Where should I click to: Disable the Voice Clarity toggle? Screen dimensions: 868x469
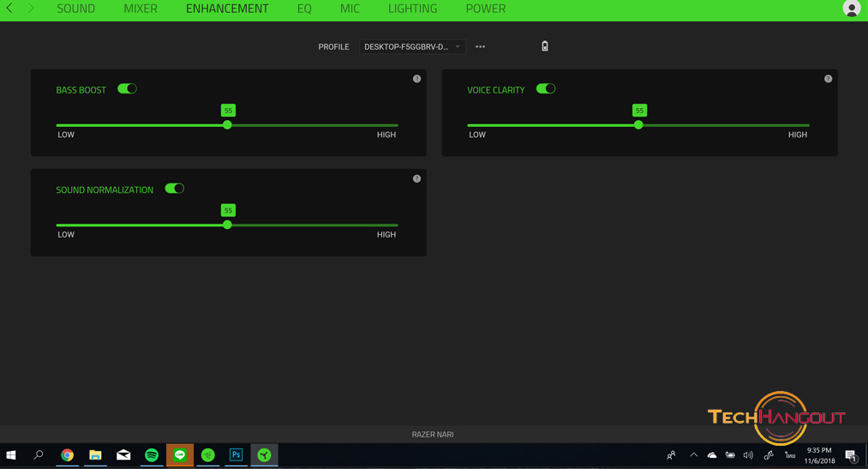point(546,88)
